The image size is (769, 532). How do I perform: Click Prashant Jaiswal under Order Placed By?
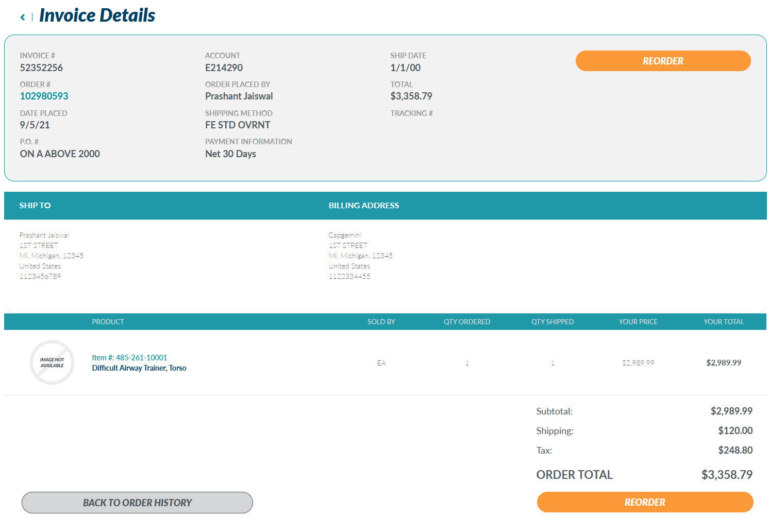[x=239, y=96]
